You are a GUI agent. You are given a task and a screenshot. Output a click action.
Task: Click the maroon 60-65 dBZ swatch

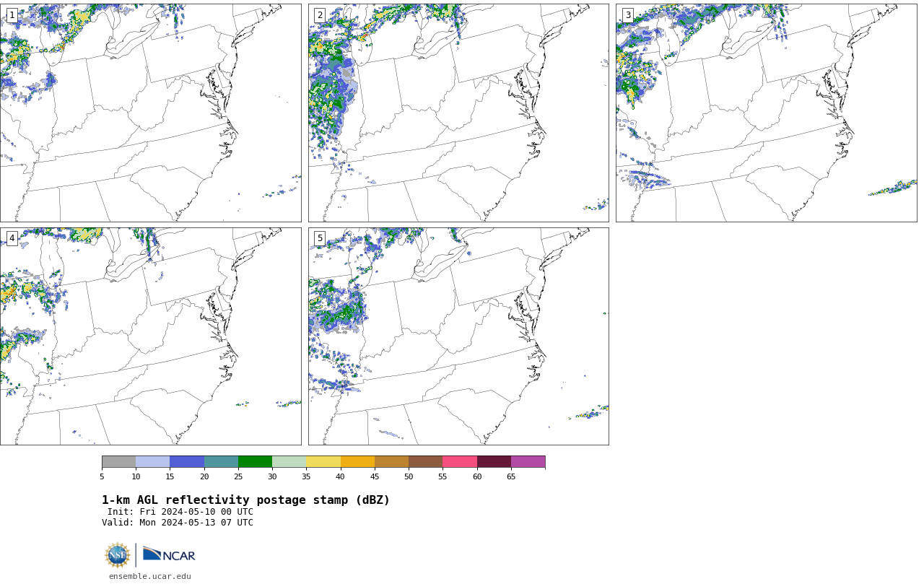pyautogui.click(x=494, y=462)
